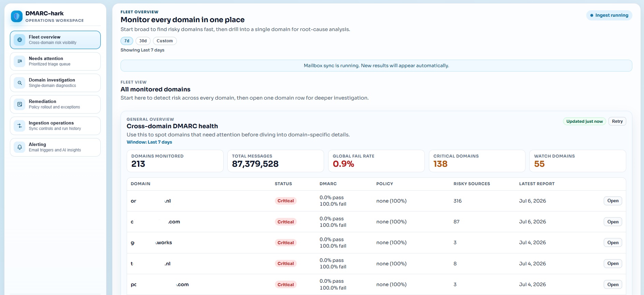Click the risky sources value 87
This screenshot has width=644, height=295.
457,222
